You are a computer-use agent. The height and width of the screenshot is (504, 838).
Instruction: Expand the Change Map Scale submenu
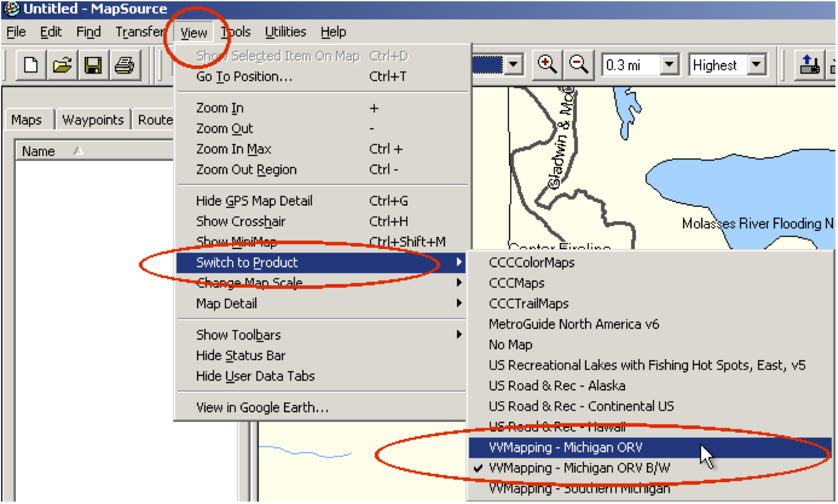(321, 283)
